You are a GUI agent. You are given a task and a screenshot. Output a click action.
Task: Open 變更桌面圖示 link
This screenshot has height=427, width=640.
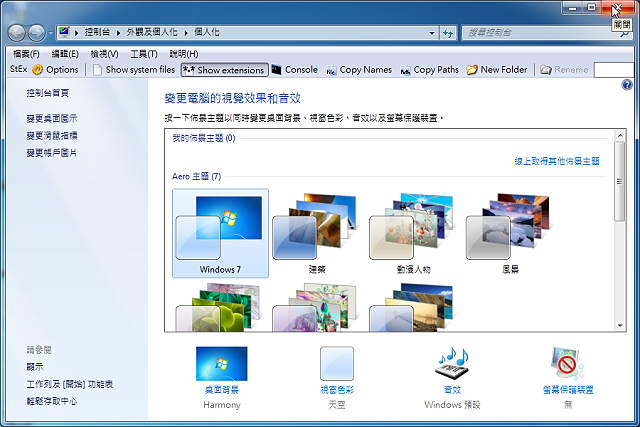pos(52,118)
